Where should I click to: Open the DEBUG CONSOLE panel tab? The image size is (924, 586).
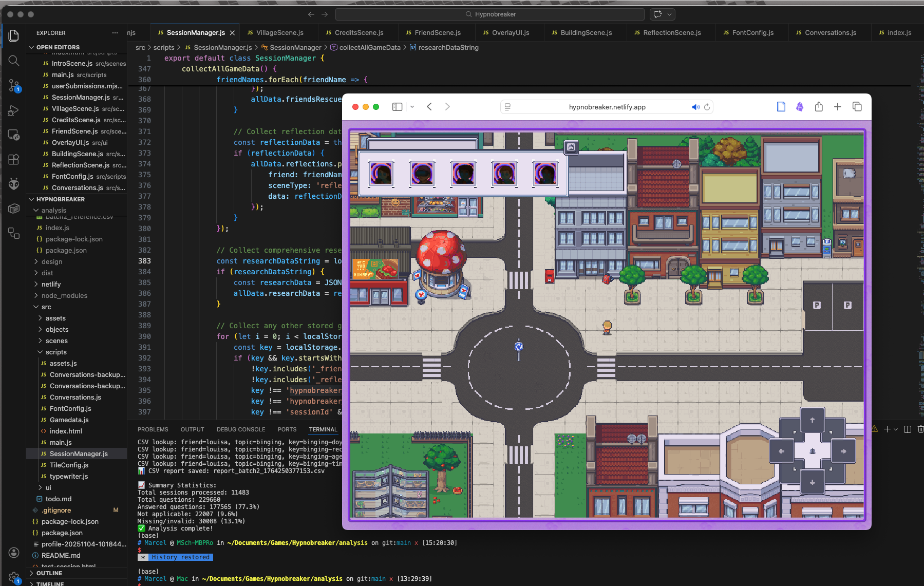[241, 429]
